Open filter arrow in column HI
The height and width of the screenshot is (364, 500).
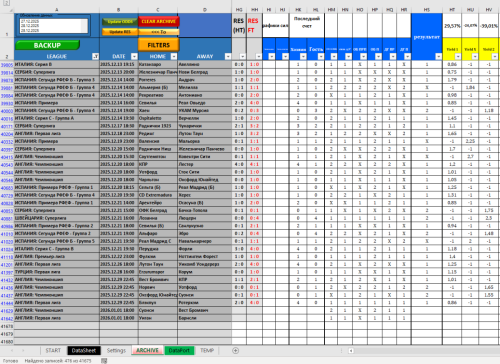tap(272, 56)
